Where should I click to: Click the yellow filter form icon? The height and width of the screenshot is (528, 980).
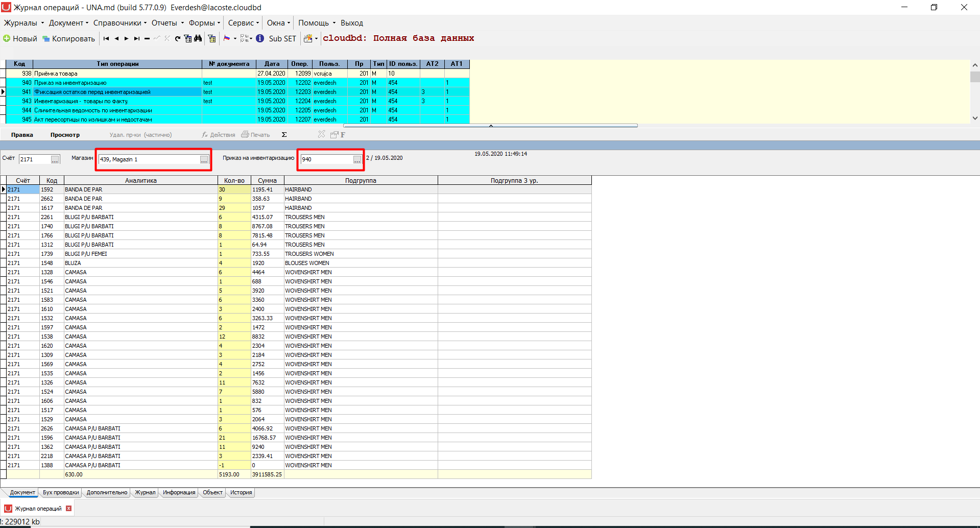(212, 38)
